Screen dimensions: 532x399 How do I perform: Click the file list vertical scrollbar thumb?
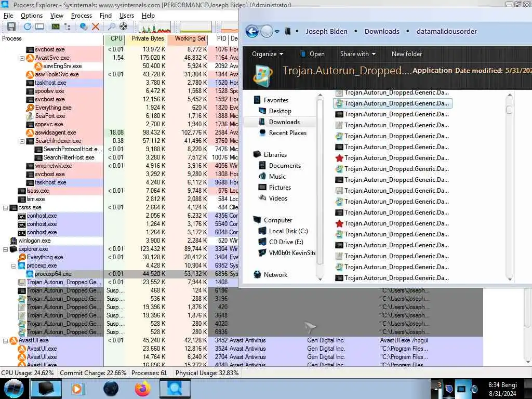pyautogui.click(x=509, y=110)
